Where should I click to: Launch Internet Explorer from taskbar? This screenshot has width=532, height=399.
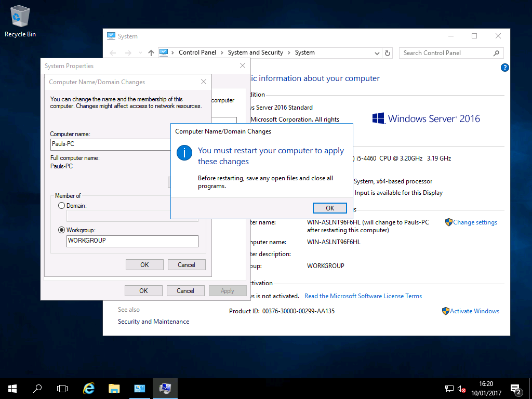[89, 389]
